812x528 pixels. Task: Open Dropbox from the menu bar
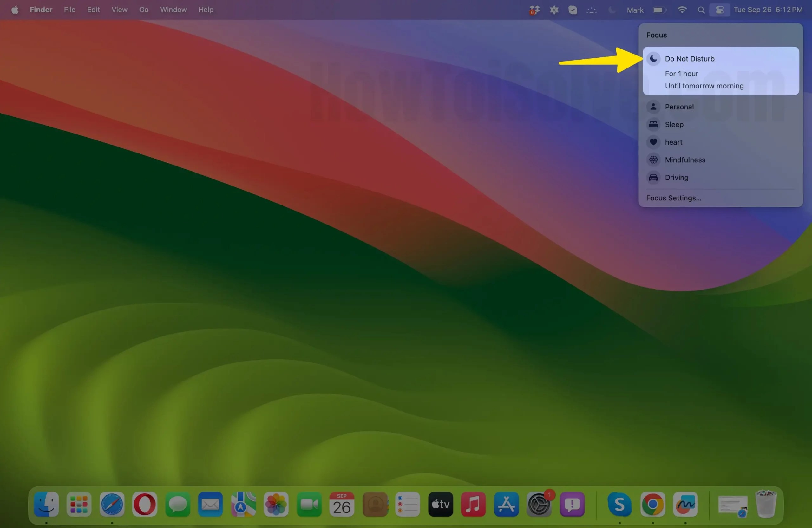tap(534, 10)
